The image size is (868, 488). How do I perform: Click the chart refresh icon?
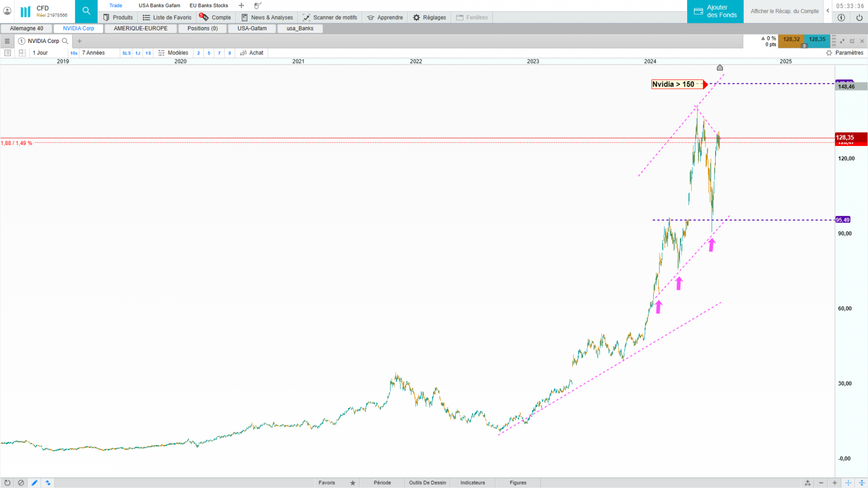[7, 483]
